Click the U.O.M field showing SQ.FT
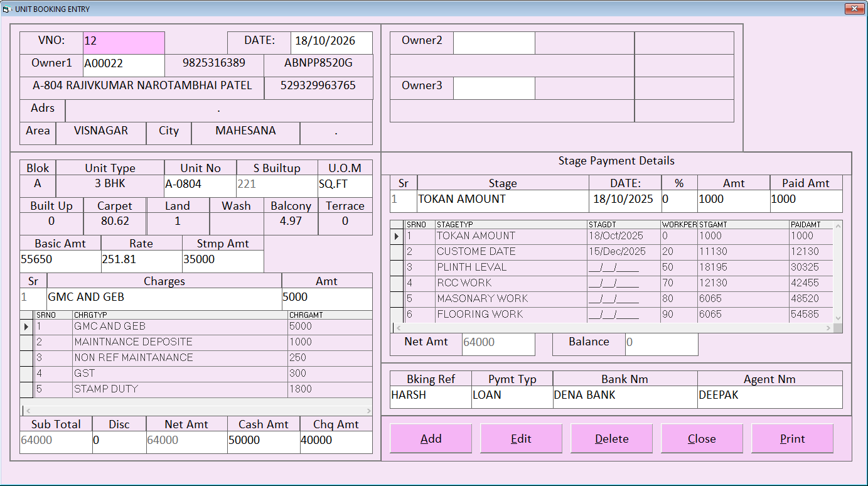This screenshot has width=868, height=486. [x=345, y=186]
